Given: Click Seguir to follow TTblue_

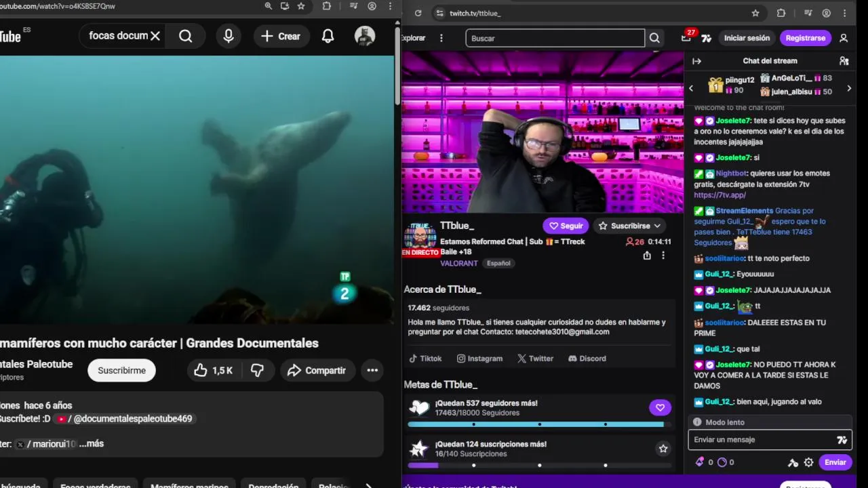Looking at the screenshot, I should coord(566,226).
